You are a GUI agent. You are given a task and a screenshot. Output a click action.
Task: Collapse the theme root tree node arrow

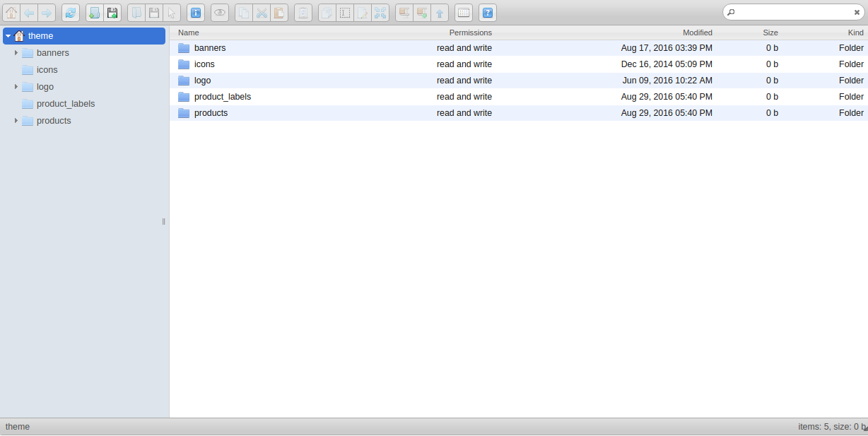tap(8, 36)
